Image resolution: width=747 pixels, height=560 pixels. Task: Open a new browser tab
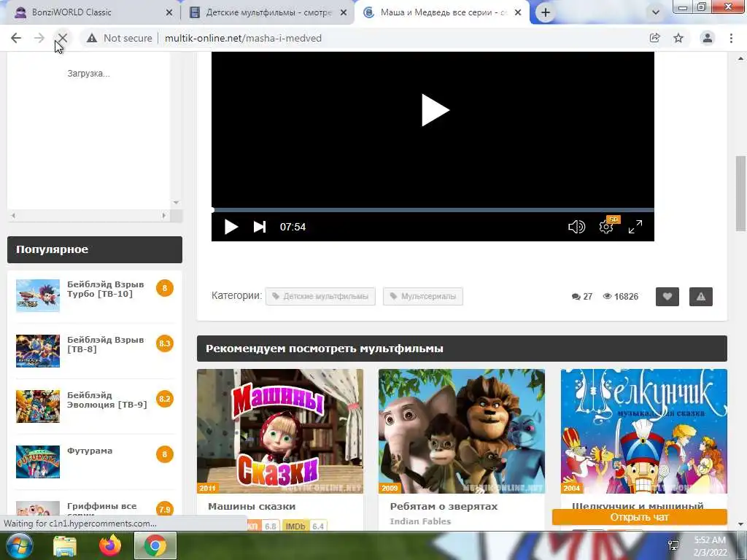click(546, 13)
